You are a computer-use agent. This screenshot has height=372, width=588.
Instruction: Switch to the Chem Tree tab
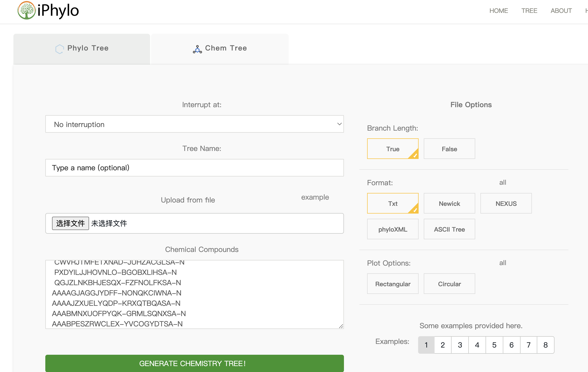point(220,48)
